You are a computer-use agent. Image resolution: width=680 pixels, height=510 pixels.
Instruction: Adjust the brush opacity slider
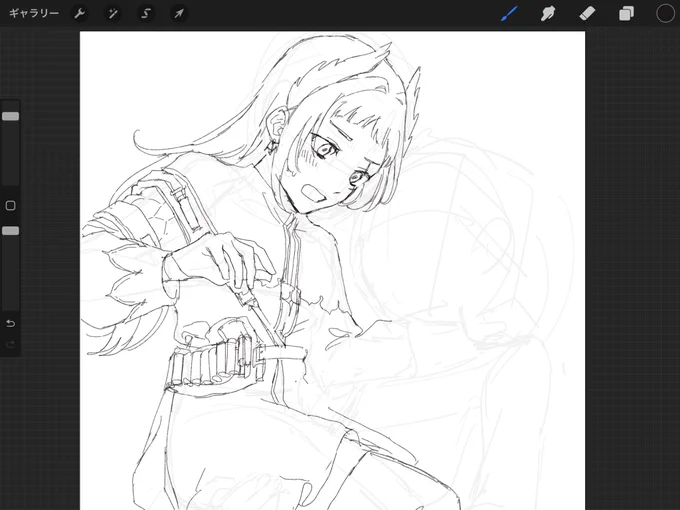[x=10, y=231]
